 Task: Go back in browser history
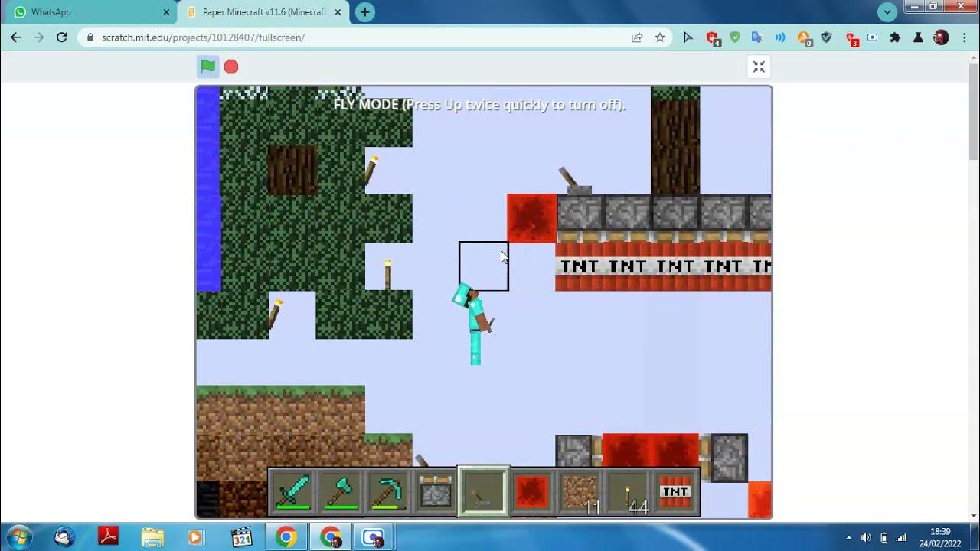point(16,37)
